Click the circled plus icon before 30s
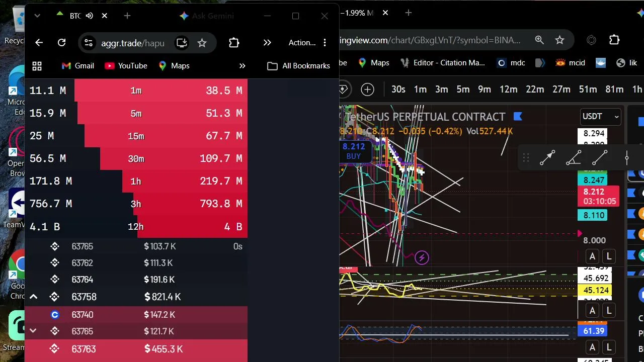Screen dimensions: 644x362 368,89
